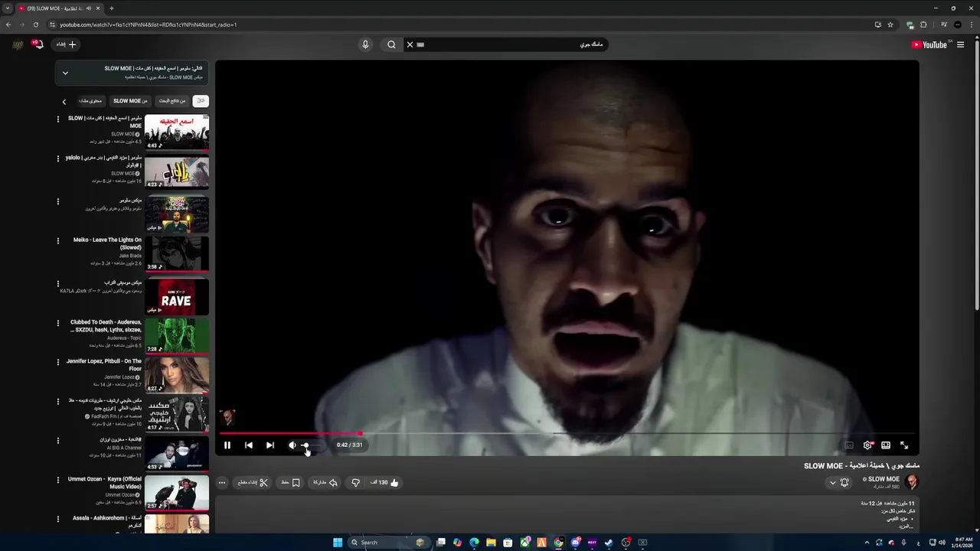Create a clip with scissors button
Image resolution: width=980 pixels, height=551 pixels.
pos(253,482)
